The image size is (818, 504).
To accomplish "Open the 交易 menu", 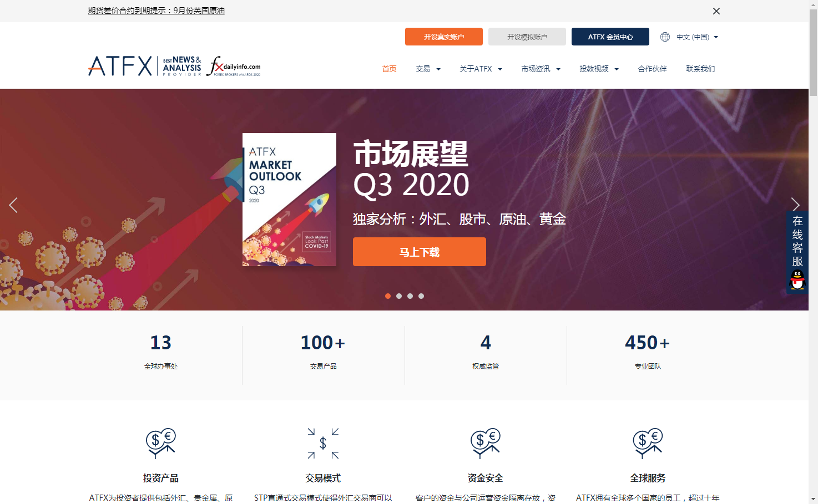I will click(423, 69).
